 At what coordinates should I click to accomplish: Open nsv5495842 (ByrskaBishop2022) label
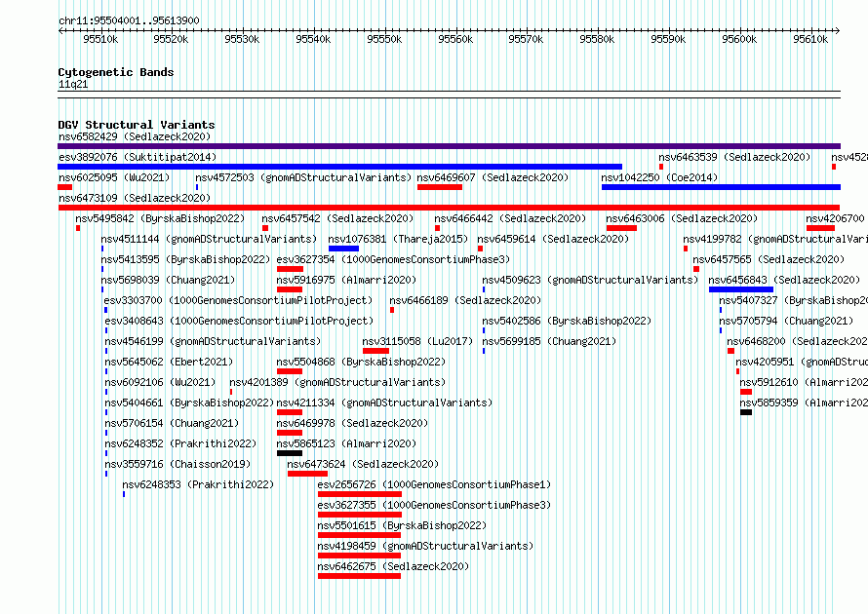point(160,218)
